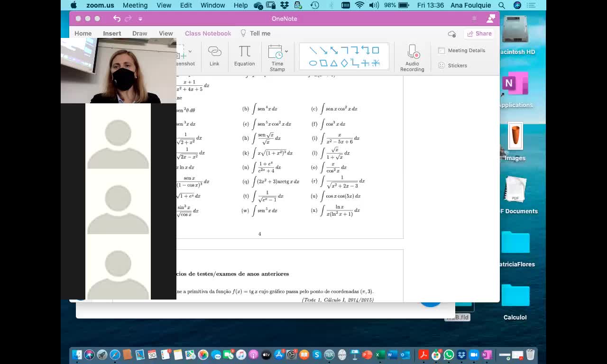Click the 'Teste 1, Cálculo I, 2014/2015' text

(x=338, y=300)
